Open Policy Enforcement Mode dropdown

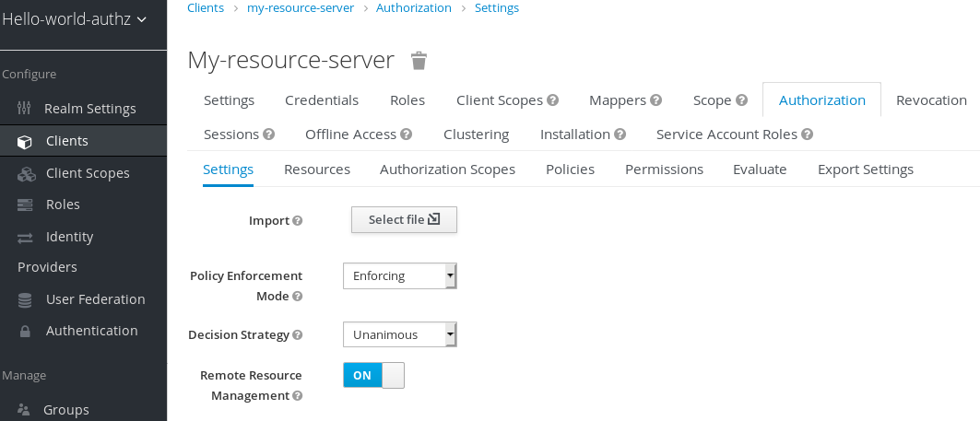coord(400,276)
